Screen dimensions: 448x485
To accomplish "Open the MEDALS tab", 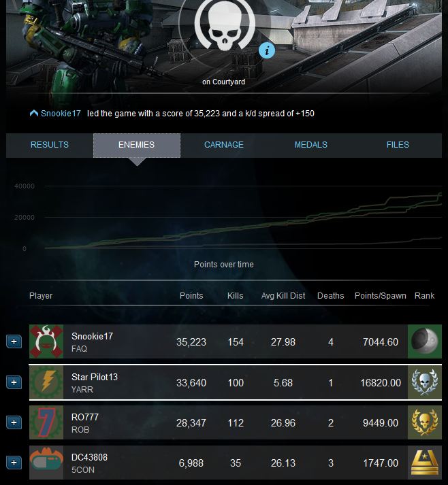I will pos(311,145).
